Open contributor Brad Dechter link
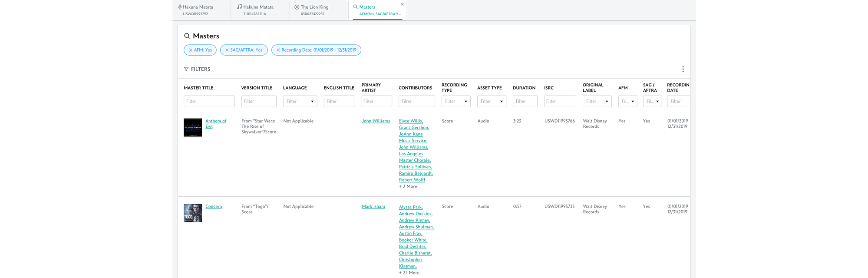The height and width of the screenshot is (278, 868). pyautogui.click(x=413, y=246)
